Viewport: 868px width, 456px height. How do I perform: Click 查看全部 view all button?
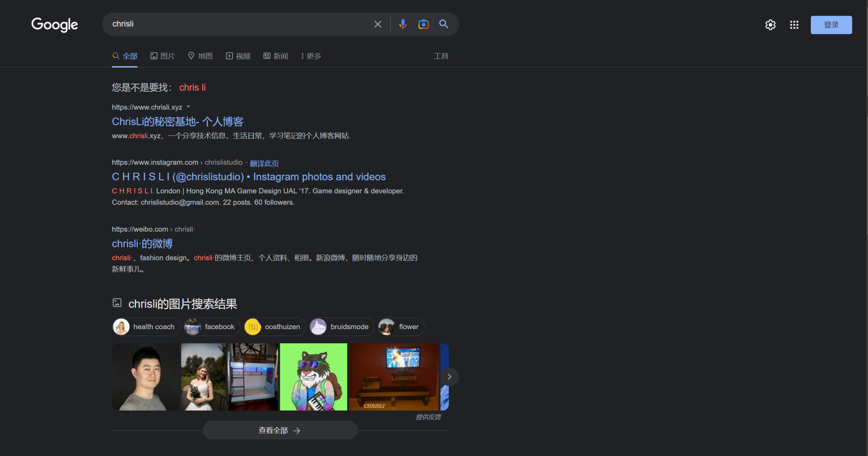(x=280, y=430)
